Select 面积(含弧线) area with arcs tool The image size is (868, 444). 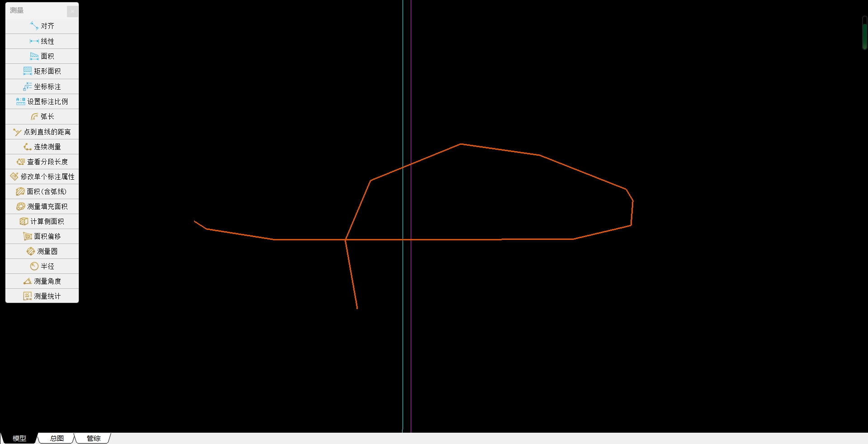(x=42, y=191)
